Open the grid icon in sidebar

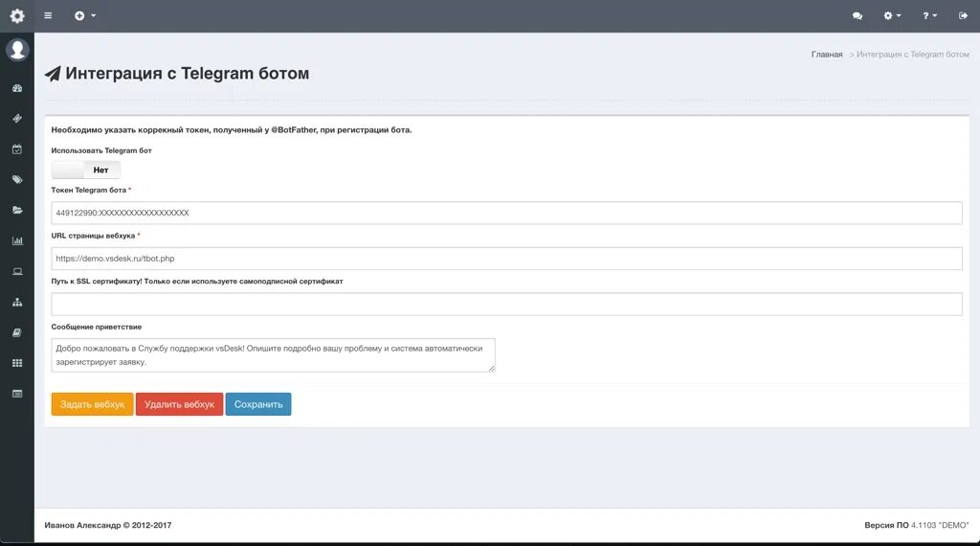pyautogui.click(x=17, y=363)
